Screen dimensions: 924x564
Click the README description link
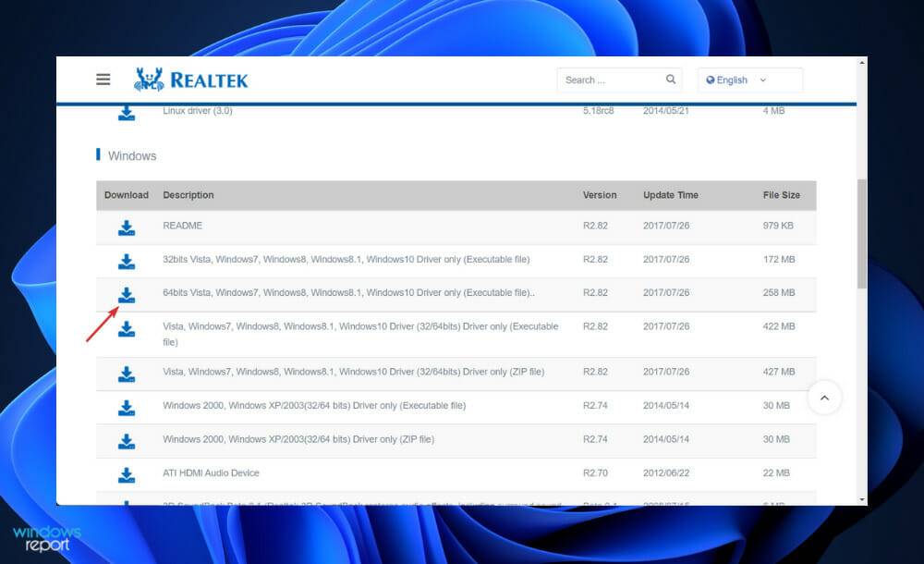pos(185,225)
